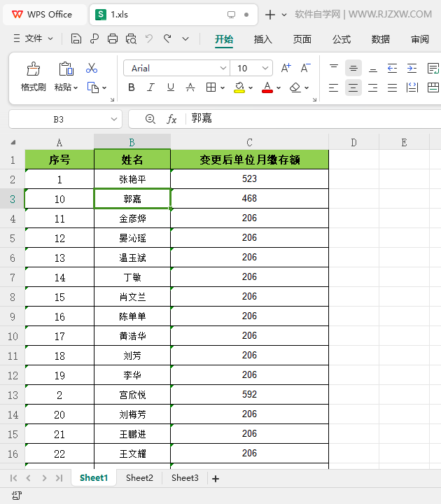Click the formula bar input showing 郭嘉
The image size is (441, 504).
[315, 118]
